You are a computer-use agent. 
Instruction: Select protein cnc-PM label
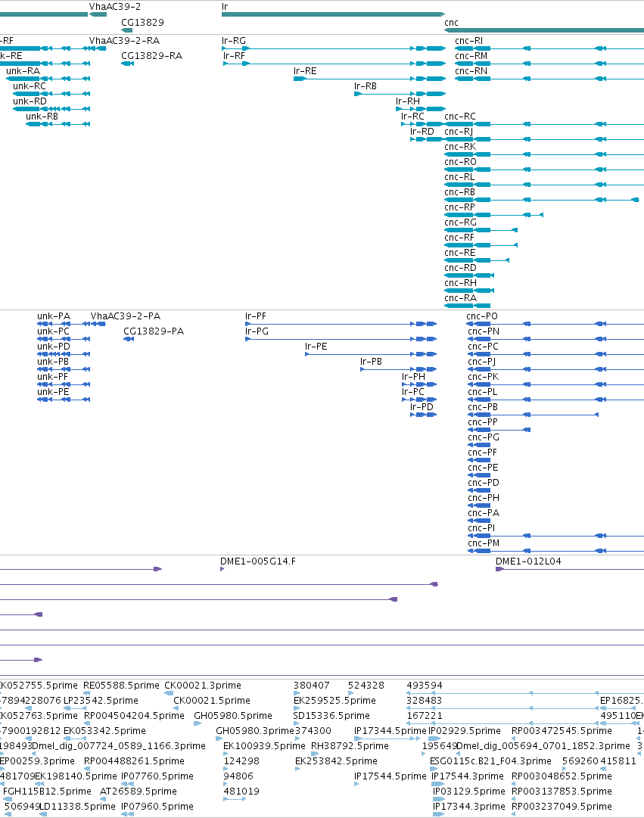(x=484, y=543)
